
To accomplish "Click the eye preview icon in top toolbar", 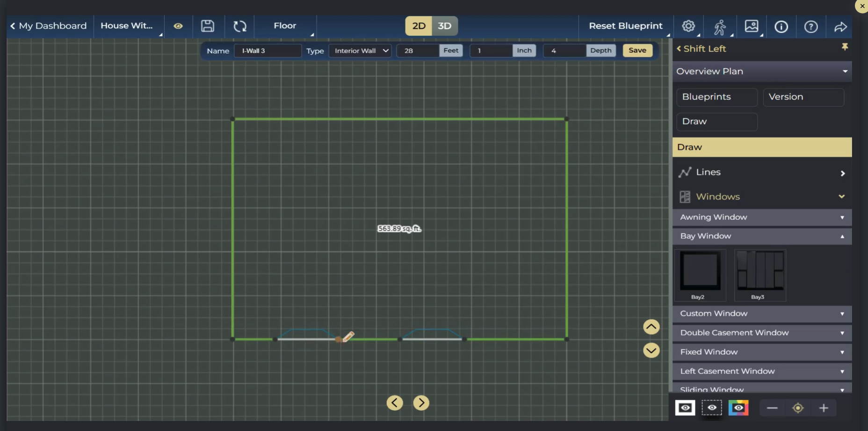I will pyautogui.click(x=178, y=26).
